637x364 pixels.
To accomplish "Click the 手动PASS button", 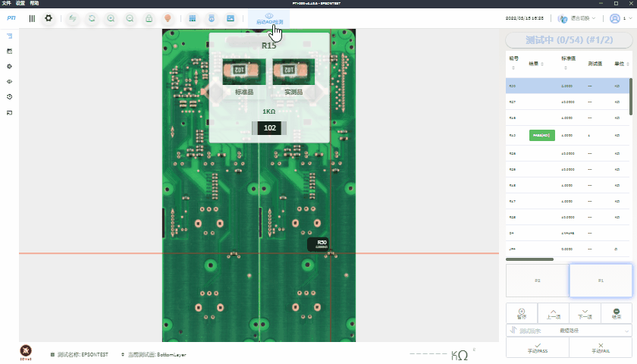I will [537, 348].
